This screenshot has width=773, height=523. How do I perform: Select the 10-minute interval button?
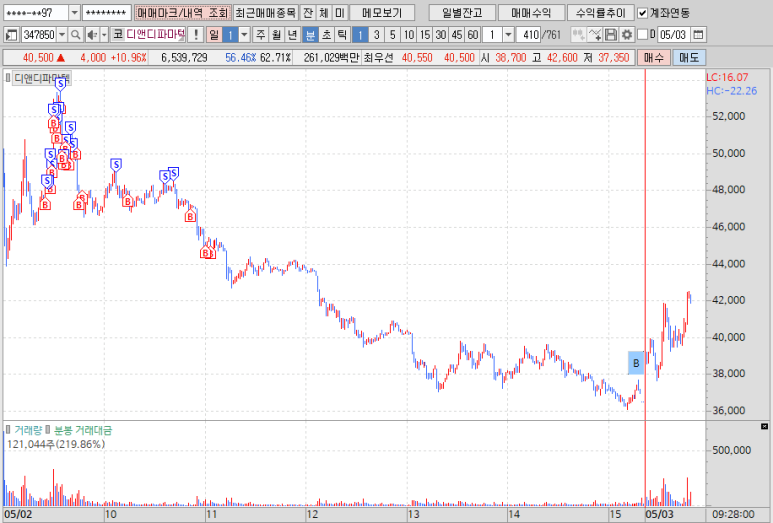(x=409, y=35)
